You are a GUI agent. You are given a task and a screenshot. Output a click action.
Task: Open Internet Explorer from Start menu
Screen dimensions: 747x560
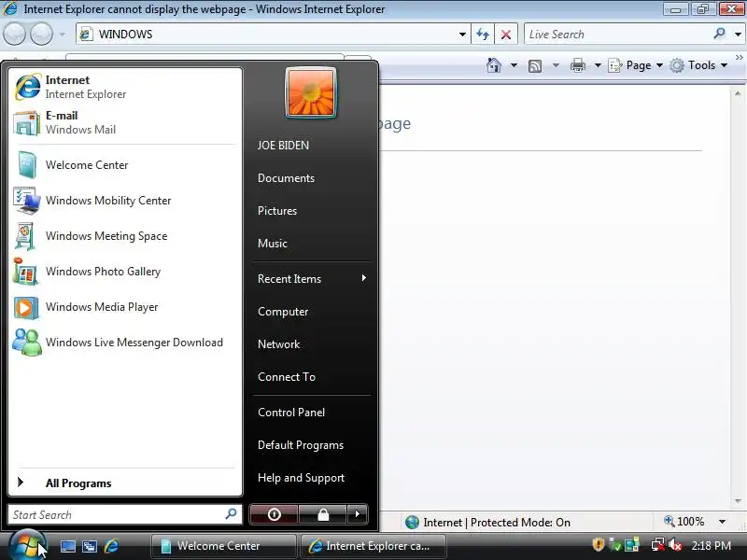coord(125,87)
